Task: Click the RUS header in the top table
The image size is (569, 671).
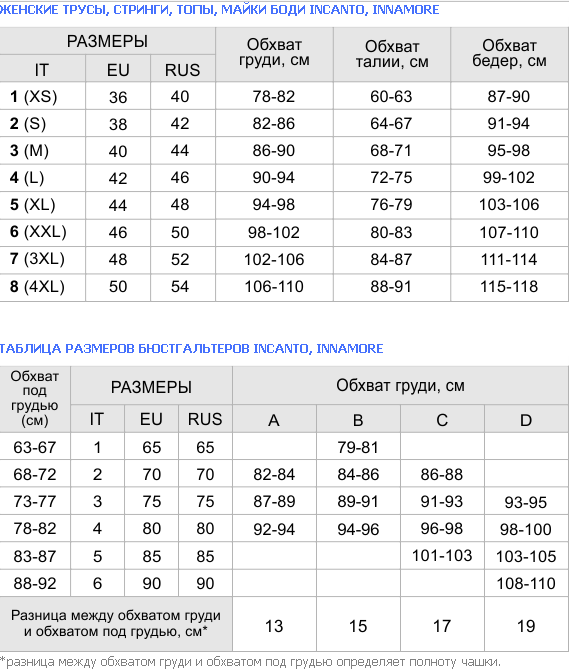Action: coord(183,70)
